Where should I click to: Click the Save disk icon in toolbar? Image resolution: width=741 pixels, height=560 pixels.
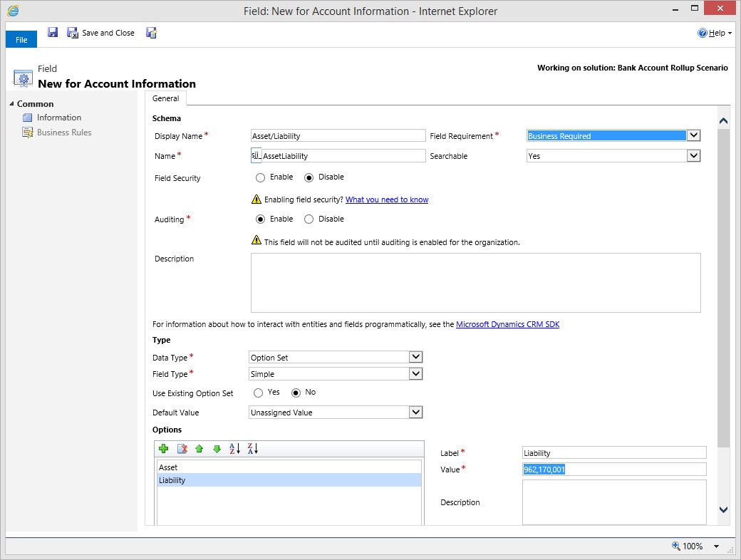point(53,33)
